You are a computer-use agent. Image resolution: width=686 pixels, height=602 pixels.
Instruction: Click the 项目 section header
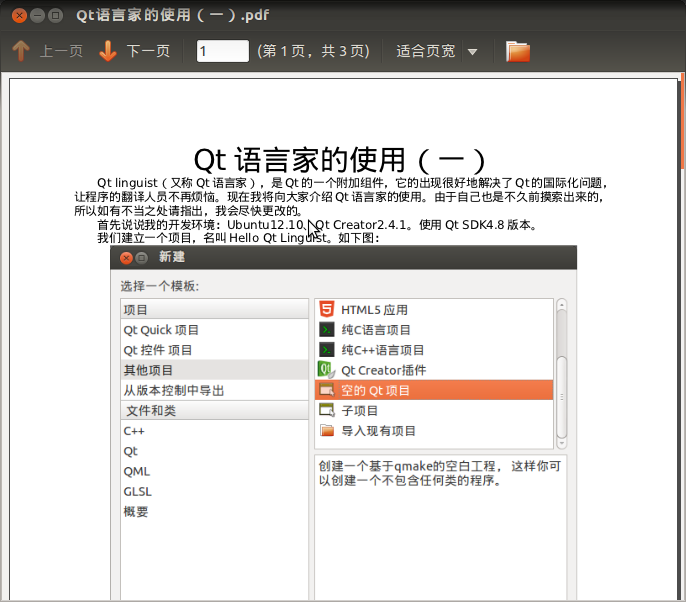click(x=214, y=309)
